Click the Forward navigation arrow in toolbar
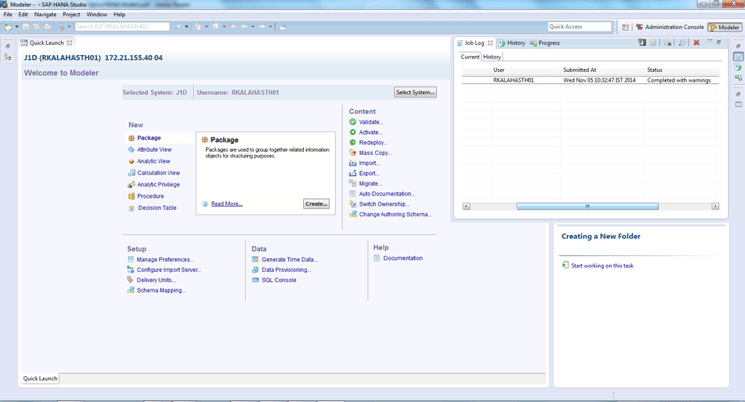The width and height of the screenshot is (745, 402). pos(262,27)
